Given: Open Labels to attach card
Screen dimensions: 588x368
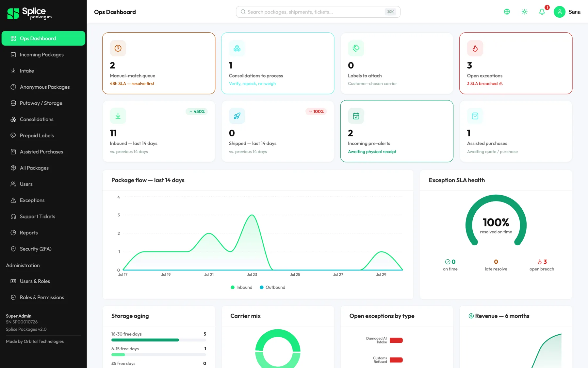Looking at the screenshot, I should (x=397, y=63).
